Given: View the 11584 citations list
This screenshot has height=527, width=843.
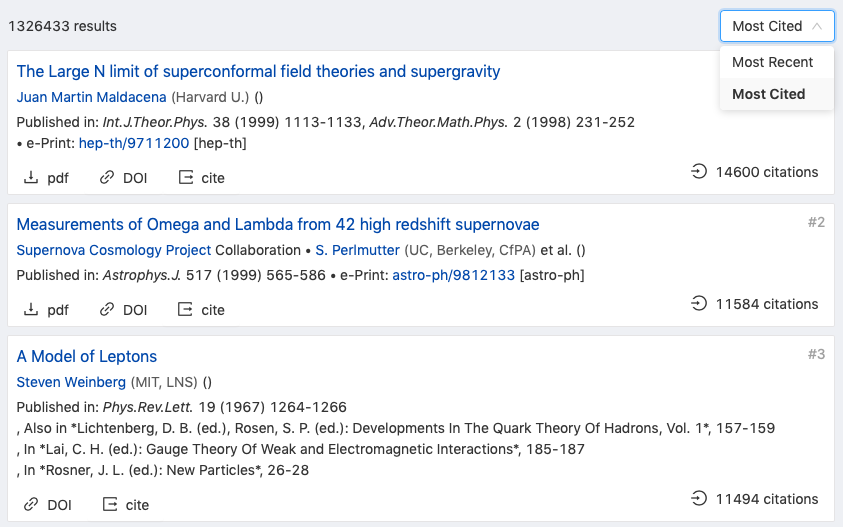Looking at the screenshot, I should pyautogui.click(x=755, y=304).
